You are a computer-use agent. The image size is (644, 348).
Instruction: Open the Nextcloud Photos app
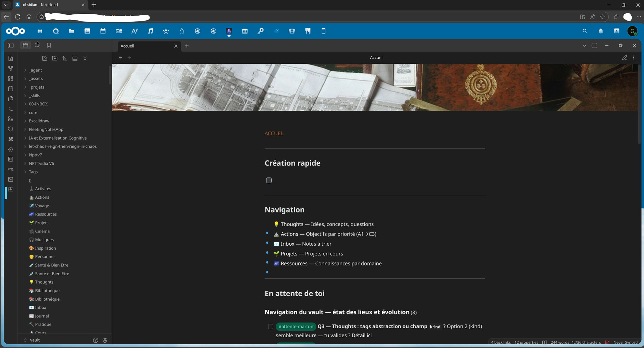point(87,31)
